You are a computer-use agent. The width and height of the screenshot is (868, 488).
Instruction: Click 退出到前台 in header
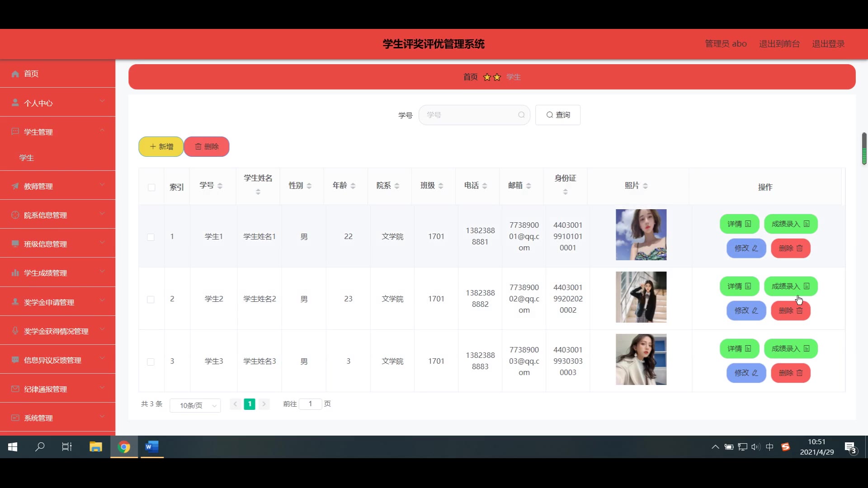point(779,44)
